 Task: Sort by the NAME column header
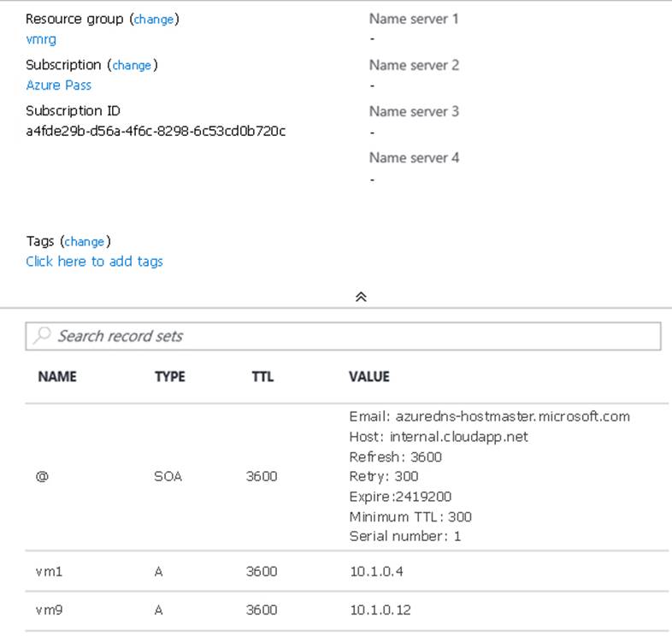[57, 376]
